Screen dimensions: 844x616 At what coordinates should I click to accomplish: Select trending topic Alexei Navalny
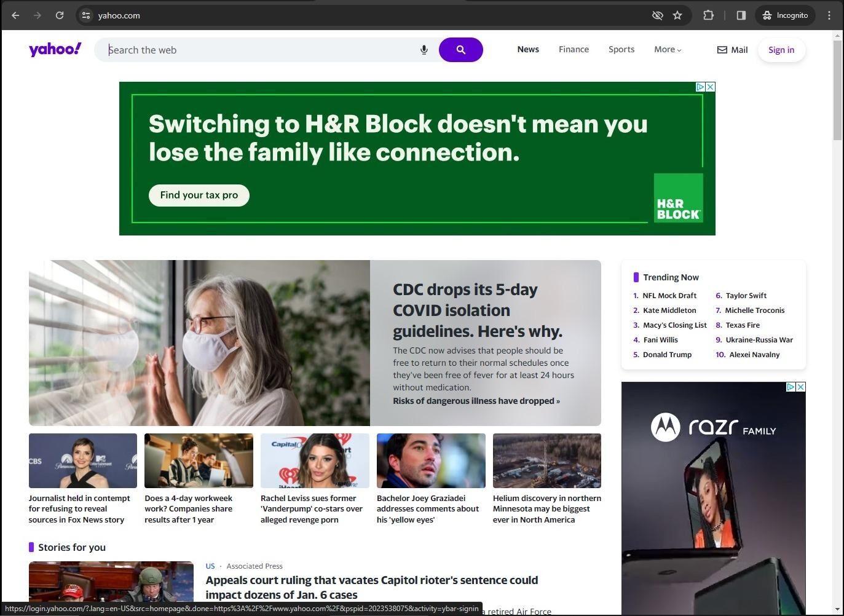coord(754,355)
